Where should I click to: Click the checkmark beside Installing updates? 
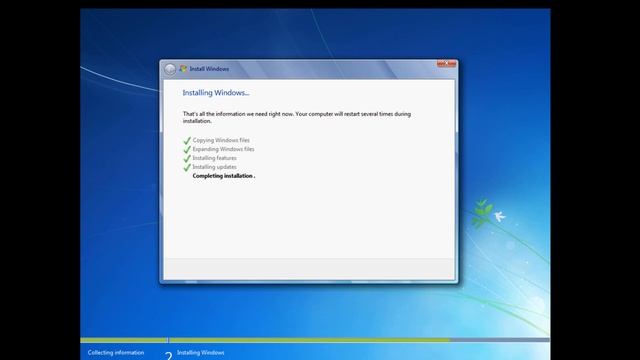point(187,167)
